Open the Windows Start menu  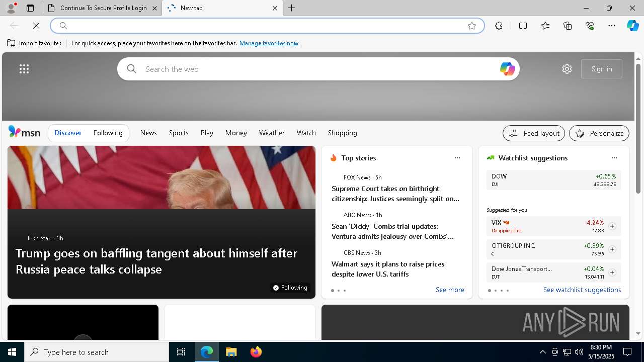(x=12, y=352)
